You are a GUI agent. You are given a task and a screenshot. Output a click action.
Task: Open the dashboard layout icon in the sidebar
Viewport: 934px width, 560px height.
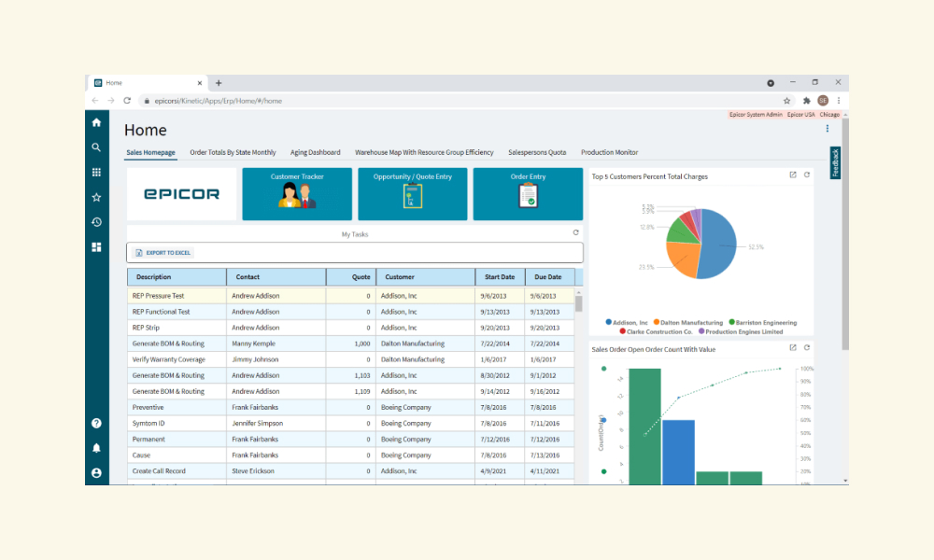96,247
